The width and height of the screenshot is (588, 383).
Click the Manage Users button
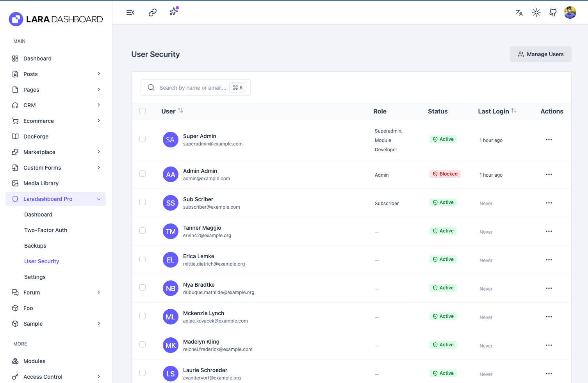click(x=540, y=54)
